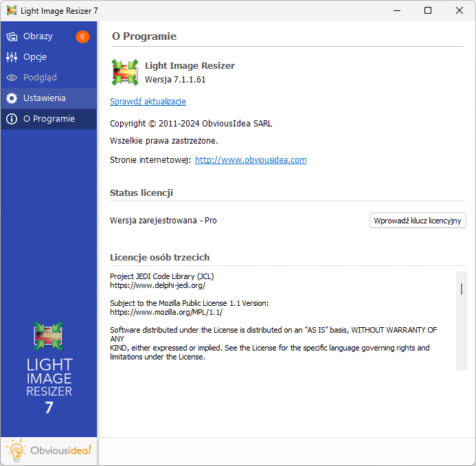
Task: Maximize the Light Image Resizer window
Action: click(428, 10)
